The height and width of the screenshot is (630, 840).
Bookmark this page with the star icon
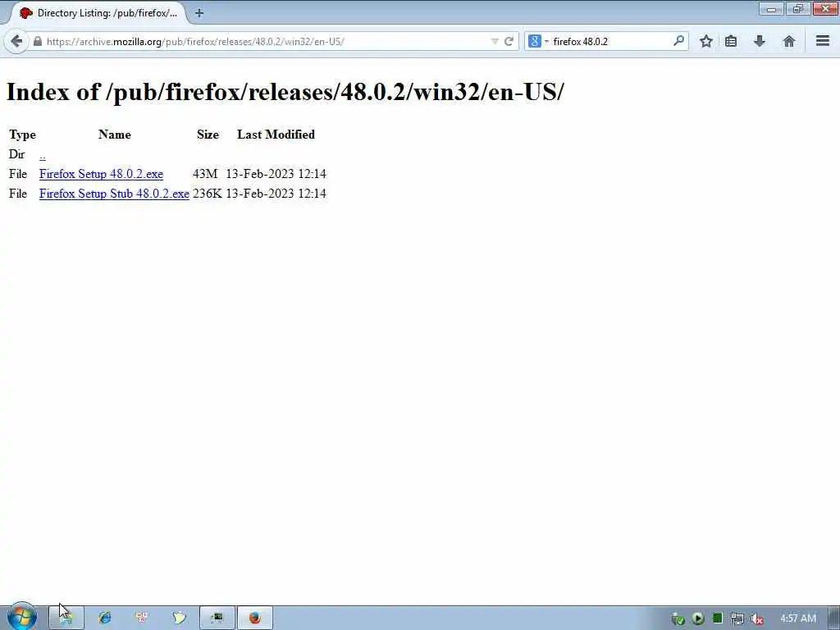[x=706, y=41]
